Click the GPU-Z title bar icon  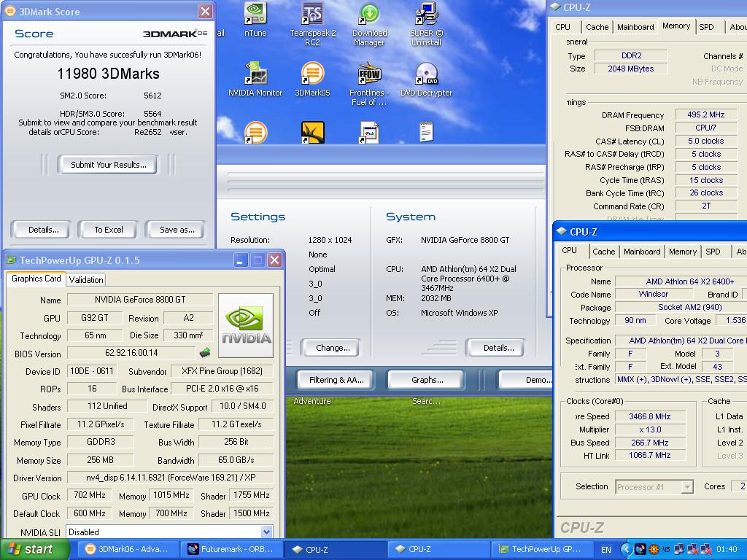[11, 260]
